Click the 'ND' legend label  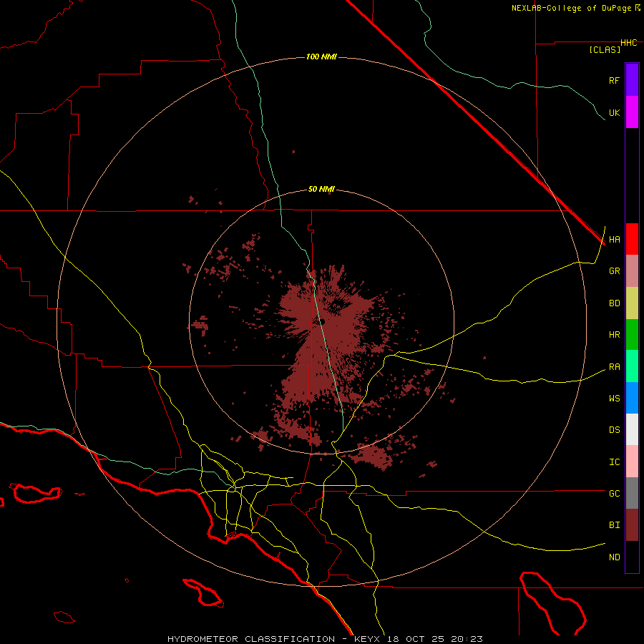click(x=614, y=557)
